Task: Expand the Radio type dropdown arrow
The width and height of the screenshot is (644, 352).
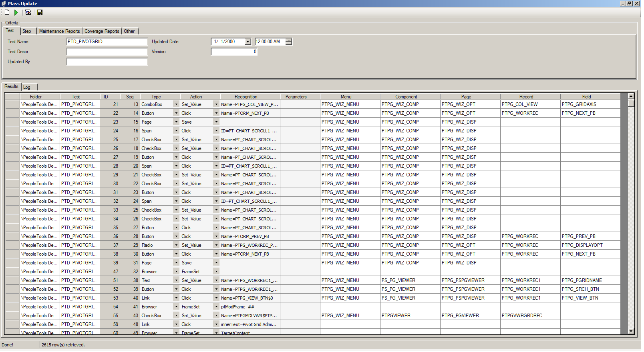Action: click(176, 245)
